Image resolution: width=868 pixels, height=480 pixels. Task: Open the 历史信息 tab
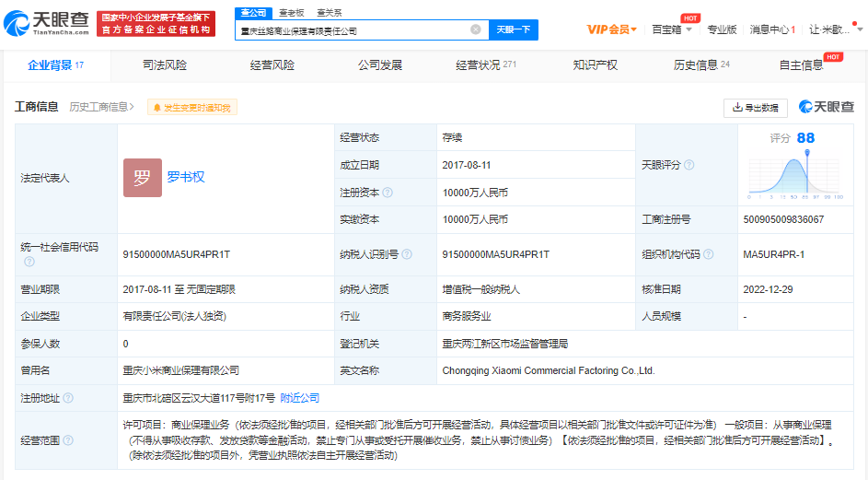[701, 65]
